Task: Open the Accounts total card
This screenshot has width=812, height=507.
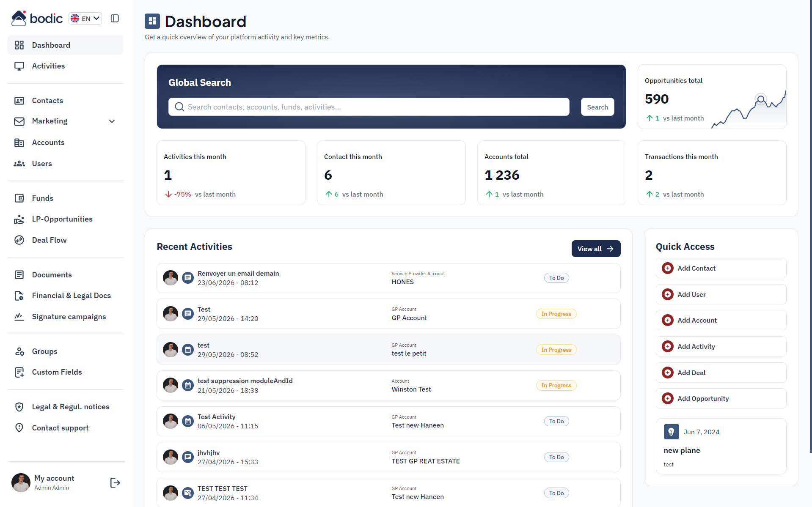Action: (552, 173)
